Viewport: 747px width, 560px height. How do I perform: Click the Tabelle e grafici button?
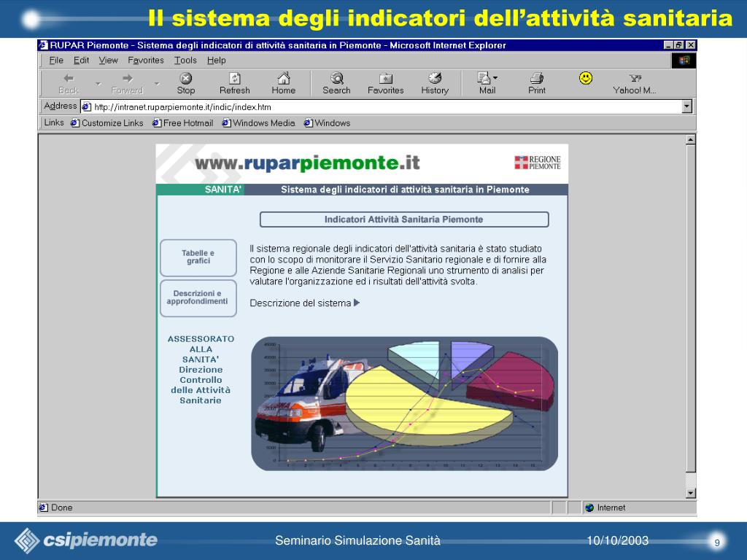198,257
